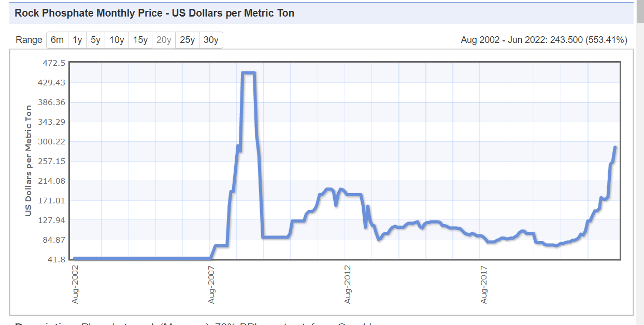Change range to 25y
This screenshot has width=644, height=325.
pyautogui.click(x=187, y=40)
